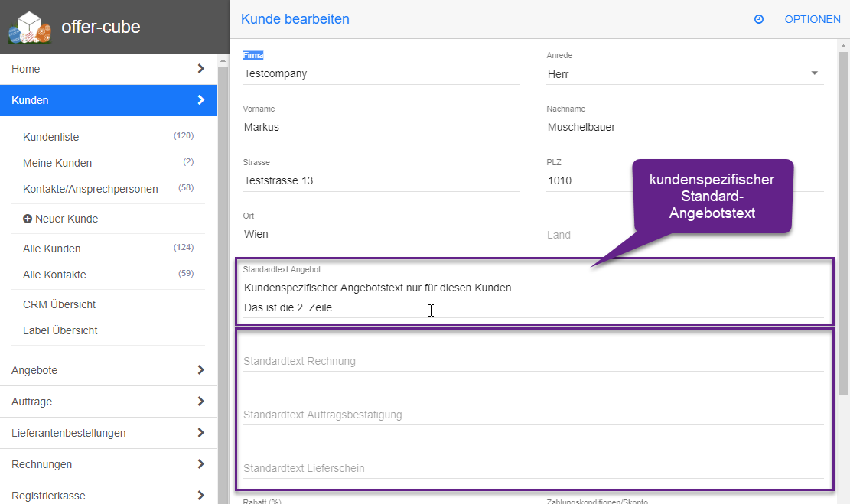
Task: Focus the Standardtext Lieferschein field
Action: pos(533,468)
